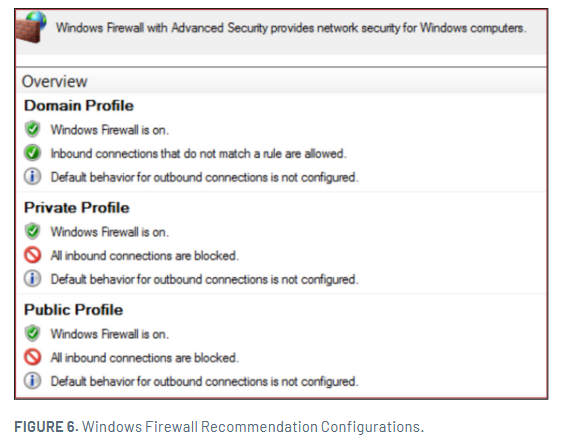Click Public Profile 'Windows Firewall is on' text
The image size is (567, 444).
110,334
